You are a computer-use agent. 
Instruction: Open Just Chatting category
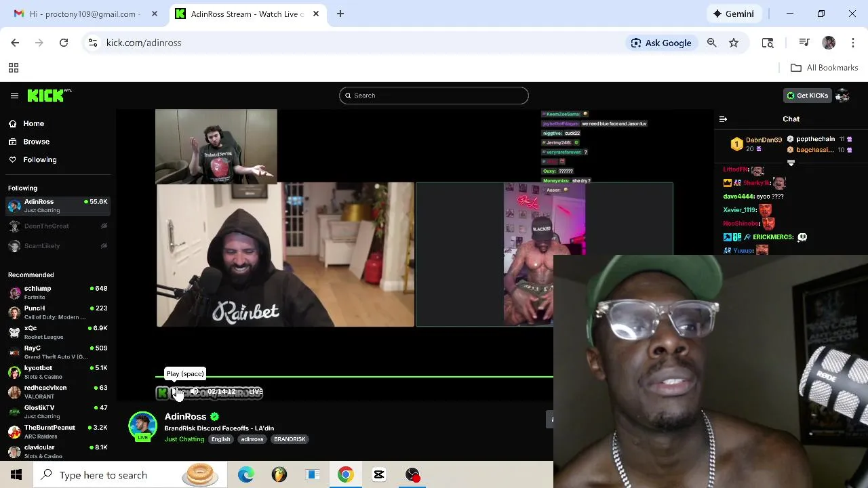(x=184, y=439)
